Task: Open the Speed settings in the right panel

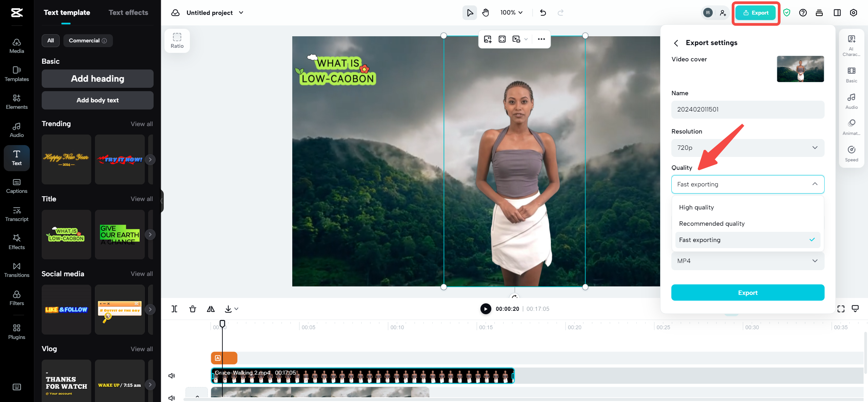Action: (852, 153)
